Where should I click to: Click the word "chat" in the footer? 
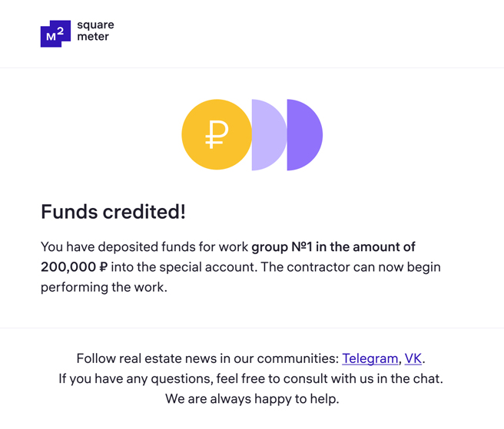[428, 378]
